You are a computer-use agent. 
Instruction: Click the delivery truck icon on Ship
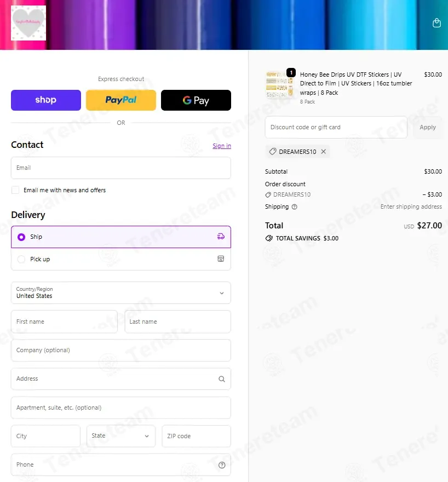(x=221, y=237)
